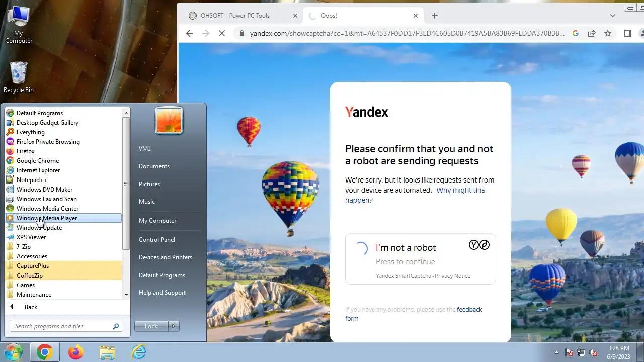Open Windows DVD Maker
Image resolution: width=644 pixels, height=362 pixels.
(x=63, y=190)
